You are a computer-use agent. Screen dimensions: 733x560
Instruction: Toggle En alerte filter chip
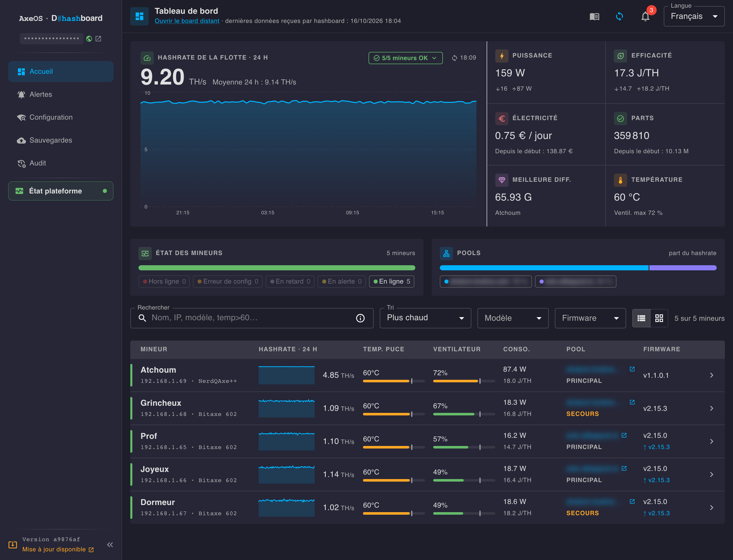[342, 281]
